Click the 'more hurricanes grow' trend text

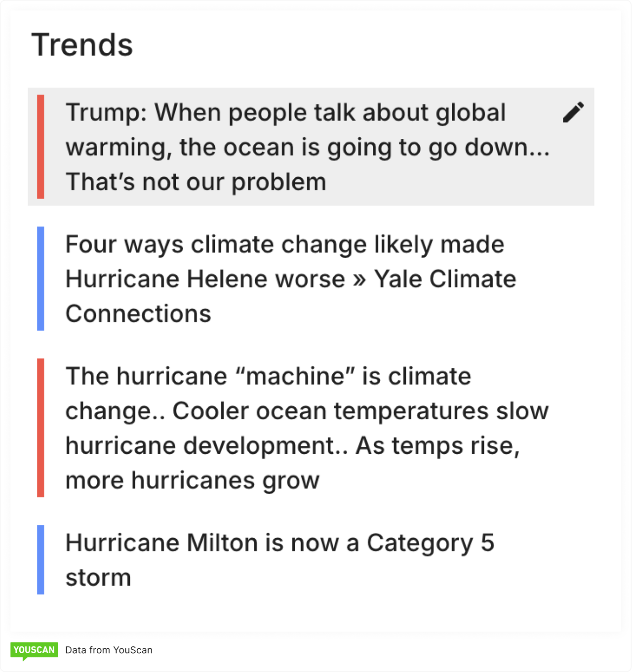[192, 479]
